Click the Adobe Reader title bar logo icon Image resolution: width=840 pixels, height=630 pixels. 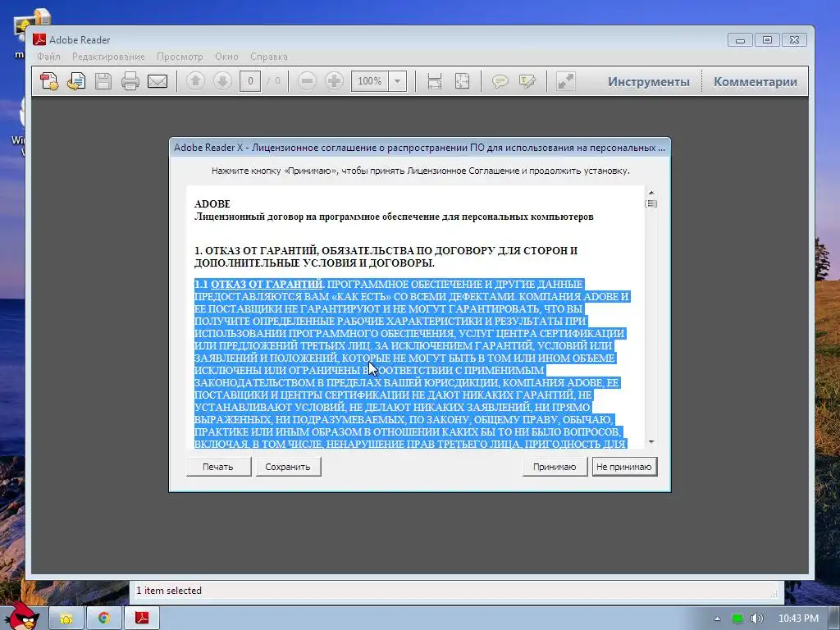pos(39,39)
